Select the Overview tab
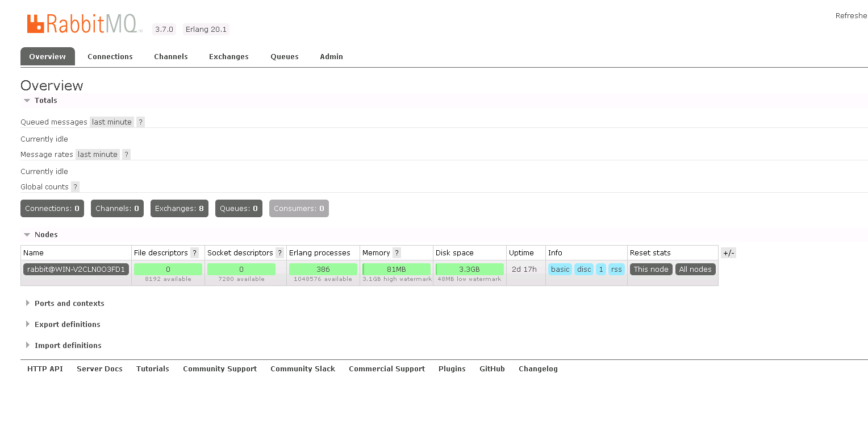 pos(48,57)
